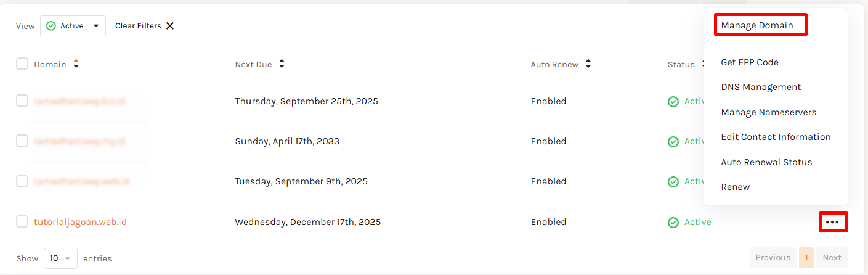Screen dimensions: 868x275
Task: Go to page 1 in pagination
Action: 806,258
